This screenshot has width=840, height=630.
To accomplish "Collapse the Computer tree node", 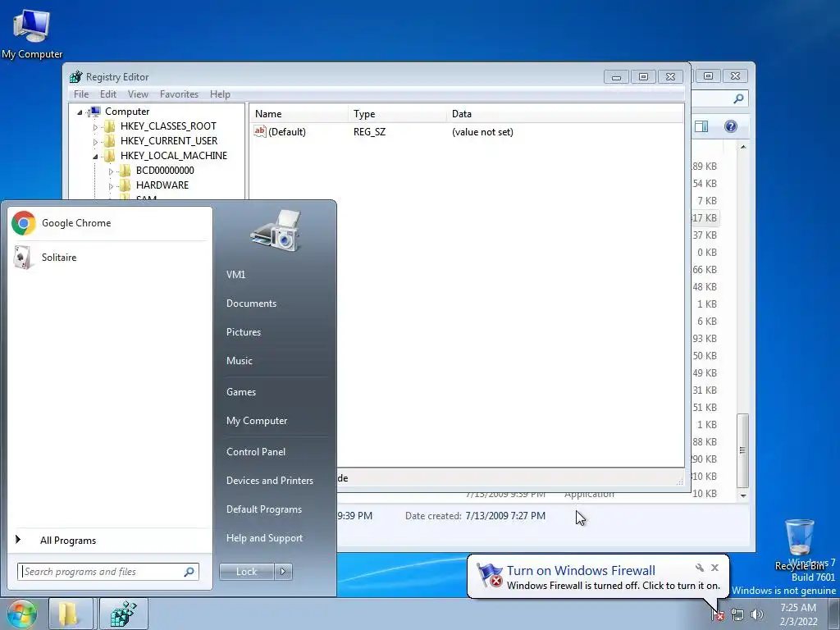I will pyautogui.click(x=80, y=112).
